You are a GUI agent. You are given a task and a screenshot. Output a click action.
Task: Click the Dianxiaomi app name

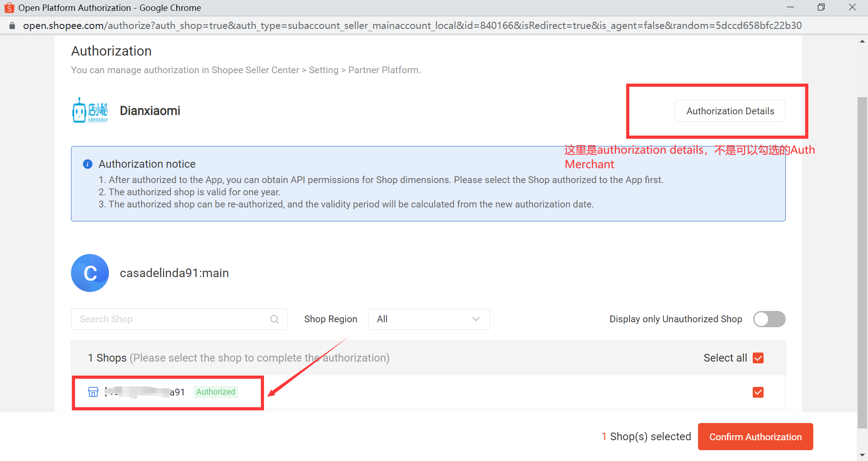[150, 111]
